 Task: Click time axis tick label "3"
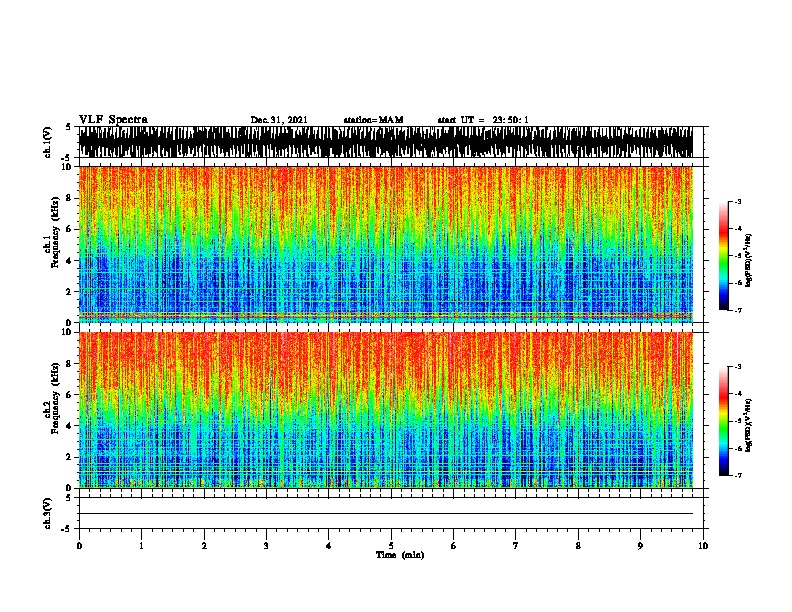coord(266,546)
